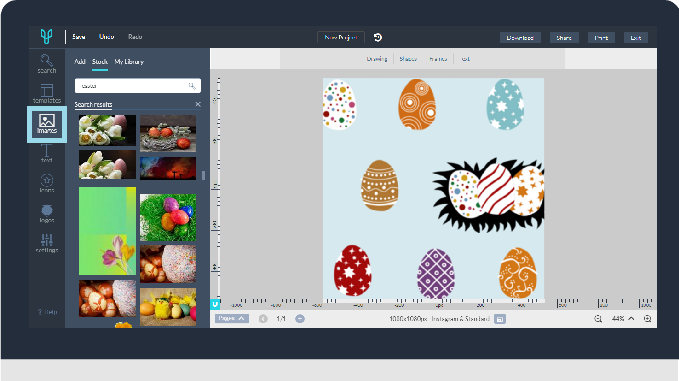Zoom out with the minus magnifier

[x=598, y=319]
